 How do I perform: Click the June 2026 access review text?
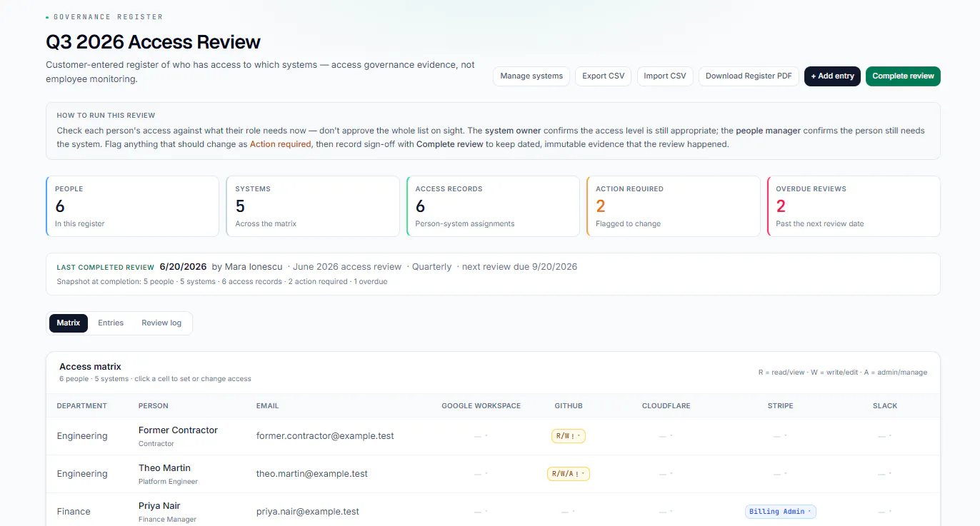coord(348,266)
